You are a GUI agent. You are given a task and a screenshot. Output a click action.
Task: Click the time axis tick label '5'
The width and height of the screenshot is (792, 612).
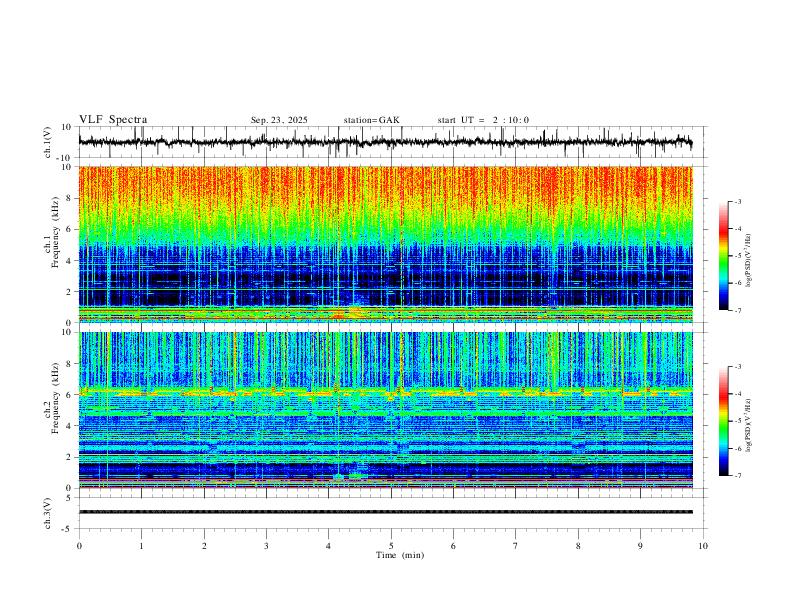391,546
